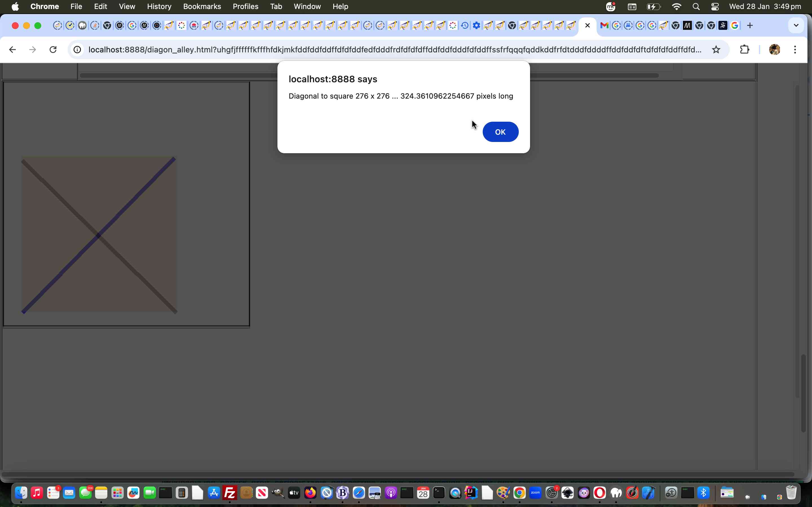This screenshot has height=507, width=812.
Task: Open the Bookmarks menu
Action: 202,6
